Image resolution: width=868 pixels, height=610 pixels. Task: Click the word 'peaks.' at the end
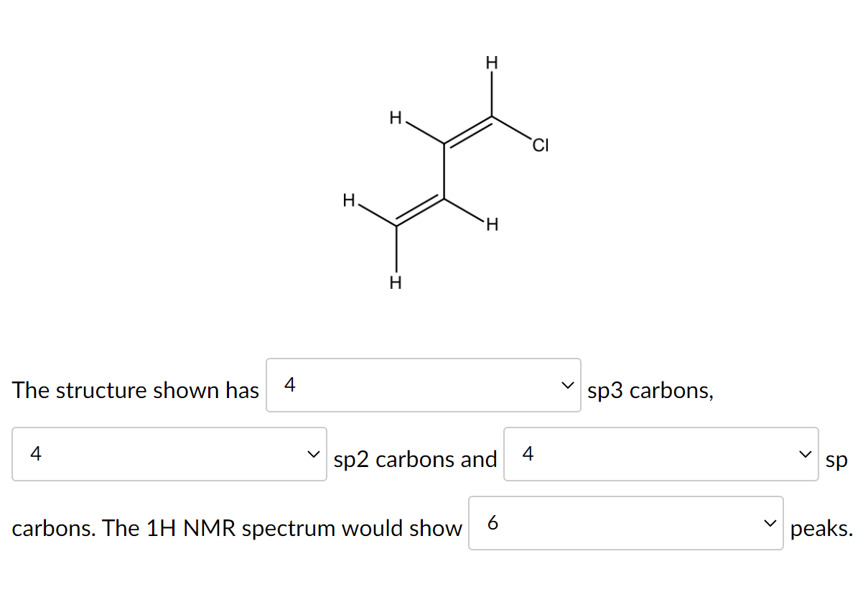(822, 528)
